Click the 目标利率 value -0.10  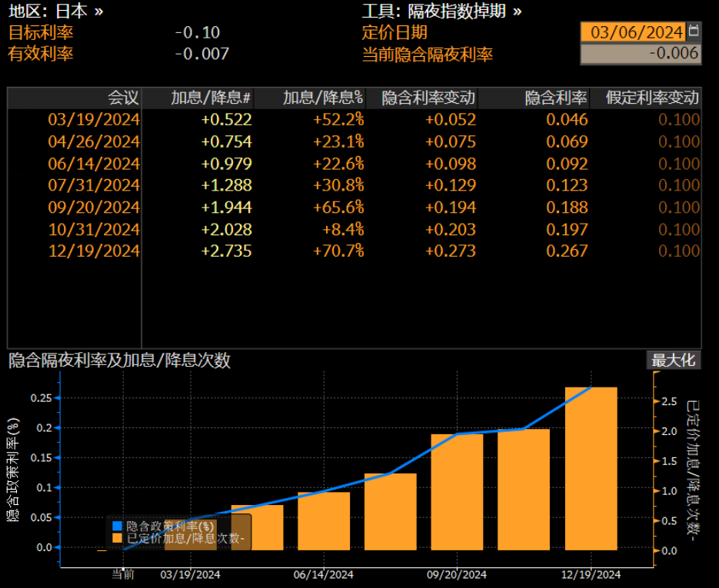196,33
